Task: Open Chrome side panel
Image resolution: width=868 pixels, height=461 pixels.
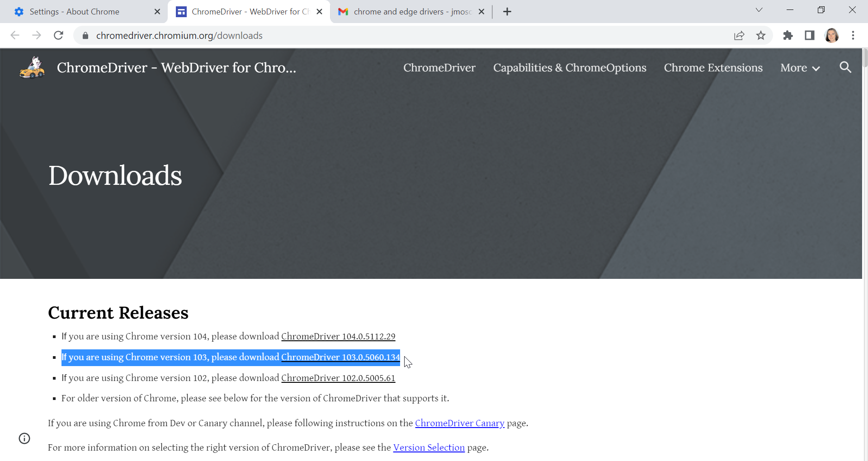Action: pos(810,35)
